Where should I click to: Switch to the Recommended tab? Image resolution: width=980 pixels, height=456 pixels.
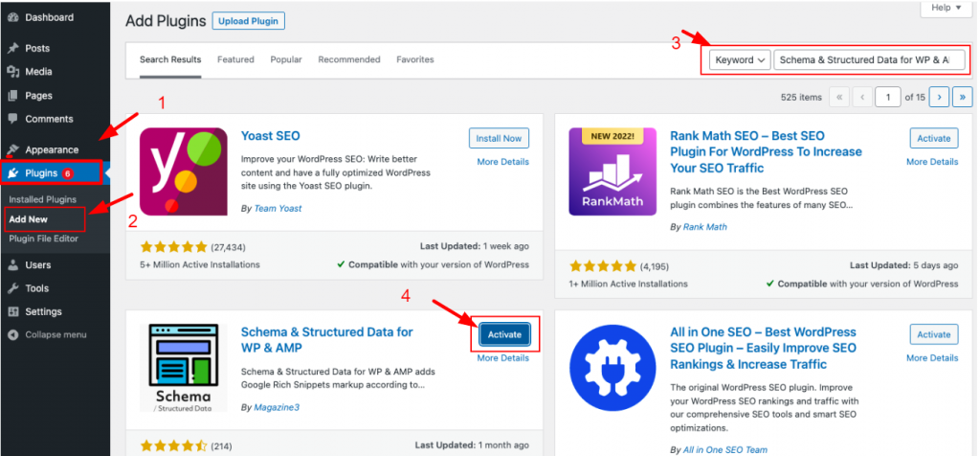[x=348, y=60]
